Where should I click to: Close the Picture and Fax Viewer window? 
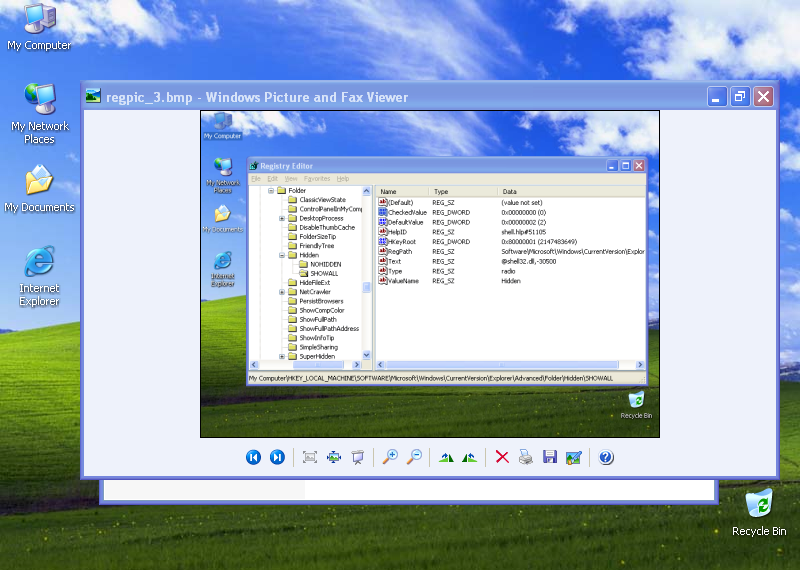(763, 96)
